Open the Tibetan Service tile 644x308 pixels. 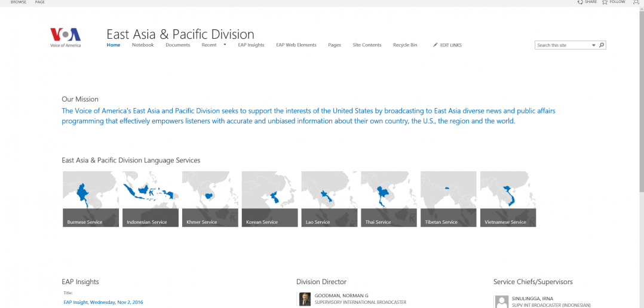tap(449, 199)
